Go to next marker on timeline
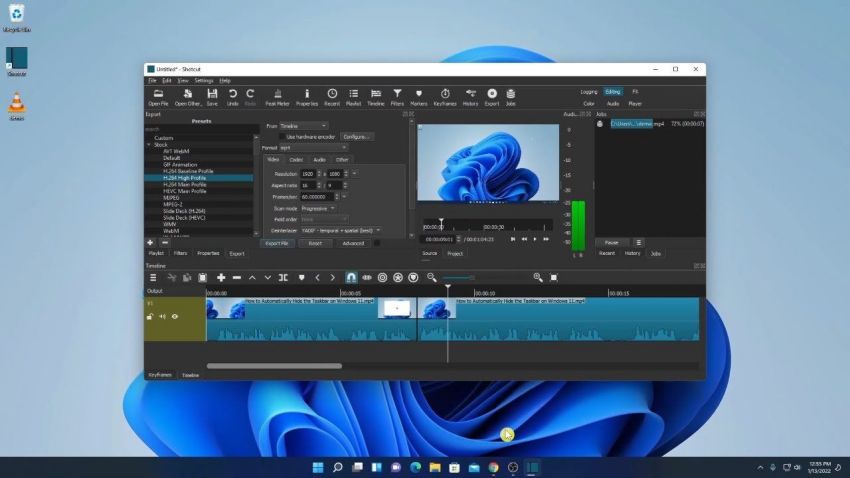850x478 pixels. pyautogui.click(x=332, y=277)
